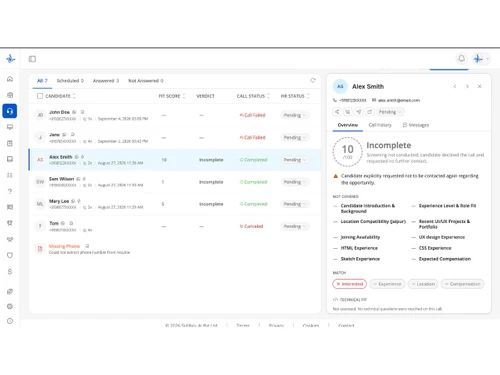The image size is (500, 375).
Task: Switch to the All 7 tab
Action: pyautogui.click(x=42, y=81)
